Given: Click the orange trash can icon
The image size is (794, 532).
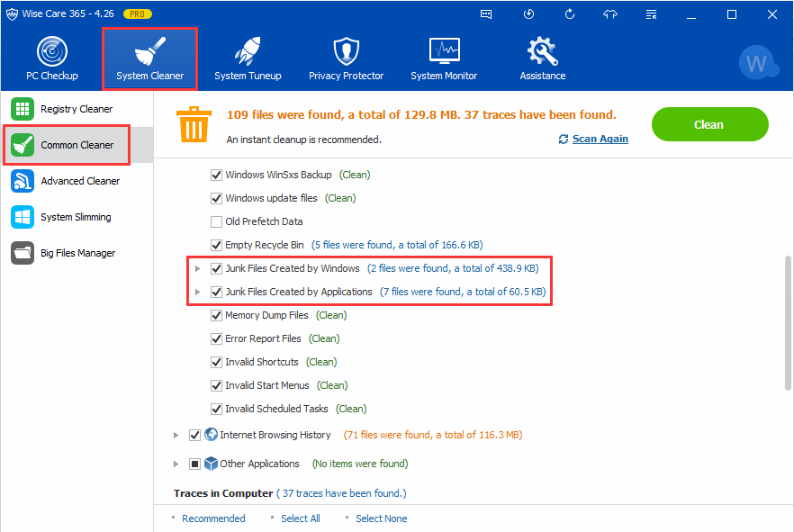Looking at the screenshot, I should click(x=194, y=124).
